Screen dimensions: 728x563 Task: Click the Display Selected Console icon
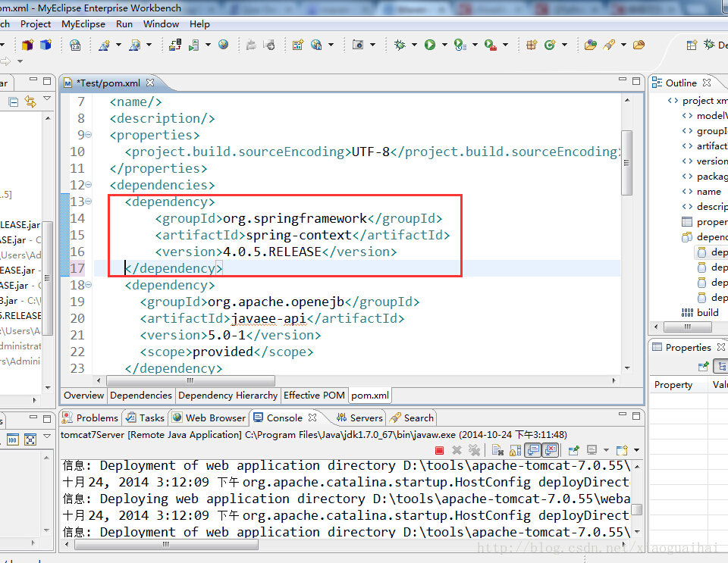591,450
